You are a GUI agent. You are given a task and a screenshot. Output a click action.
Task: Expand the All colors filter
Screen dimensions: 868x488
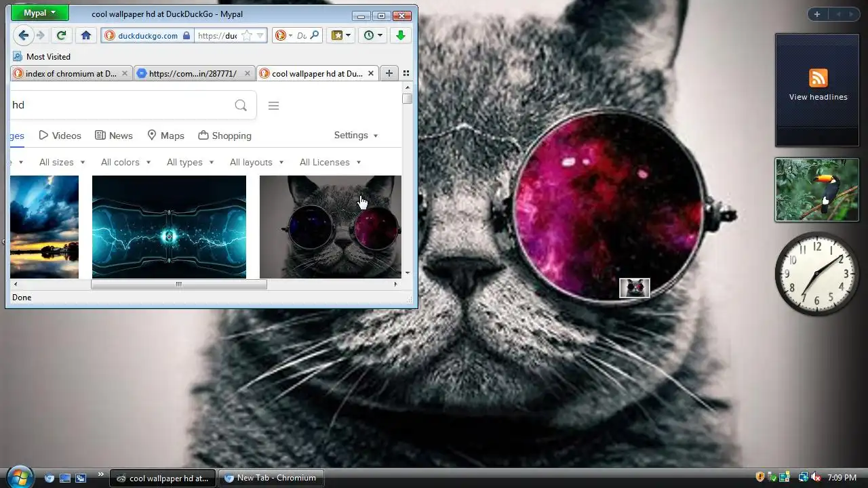coord(126,162)
